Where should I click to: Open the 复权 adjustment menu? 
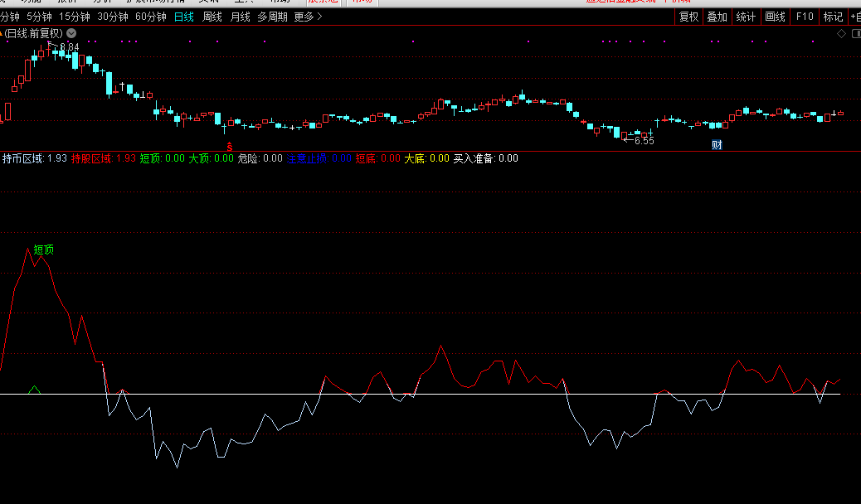tap(689, 17)
